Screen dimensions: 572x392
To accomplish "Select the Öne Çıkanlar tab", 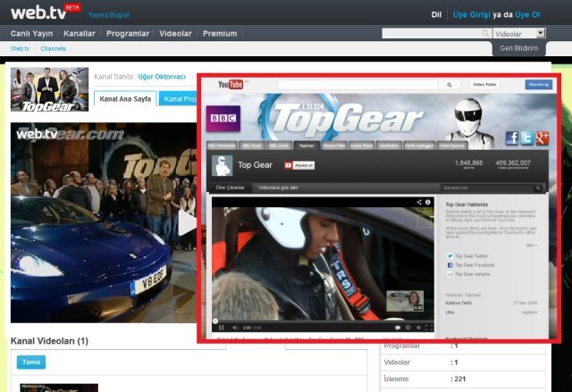I will (x=230, y=188).
